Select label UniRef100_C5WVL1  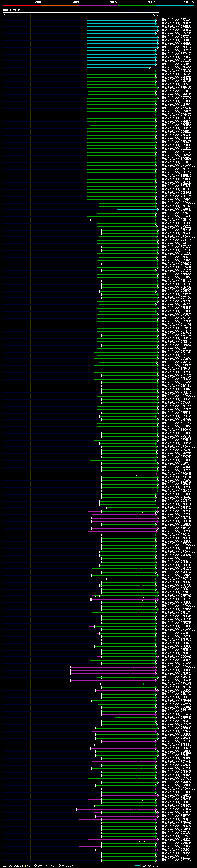pyautogui.click(x=176, y=50)
